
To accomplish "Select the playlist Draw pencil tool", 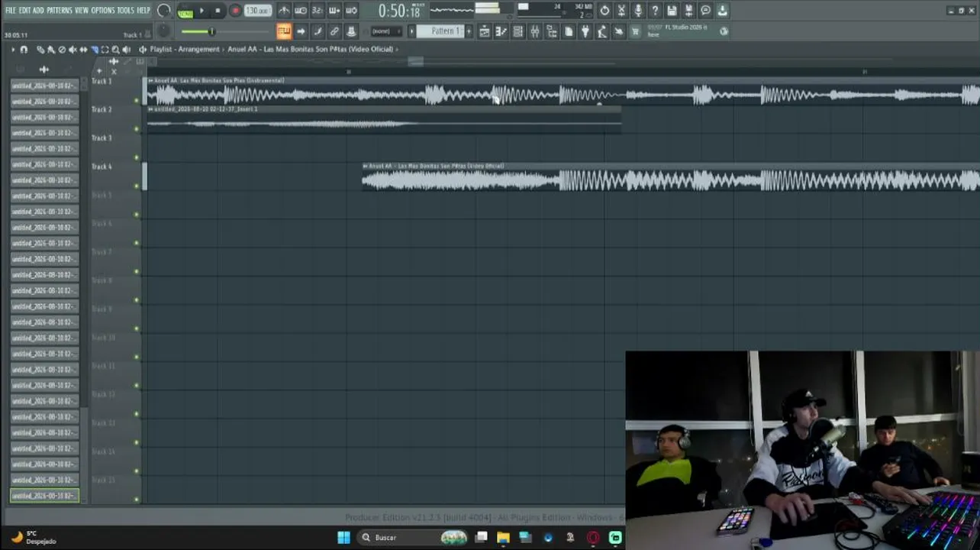I will [x=40, y=50].
